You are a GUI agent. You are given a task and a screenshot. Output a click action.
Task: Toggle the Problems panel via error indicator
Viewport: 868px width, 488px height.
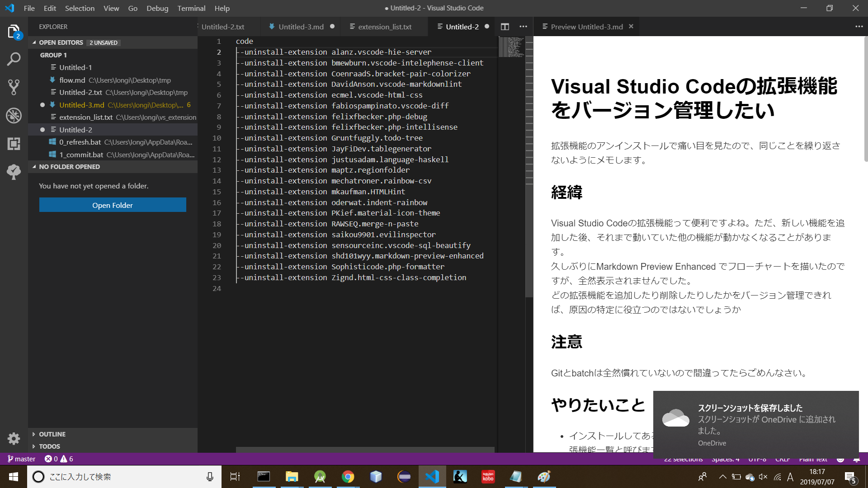tap(57, 459)
